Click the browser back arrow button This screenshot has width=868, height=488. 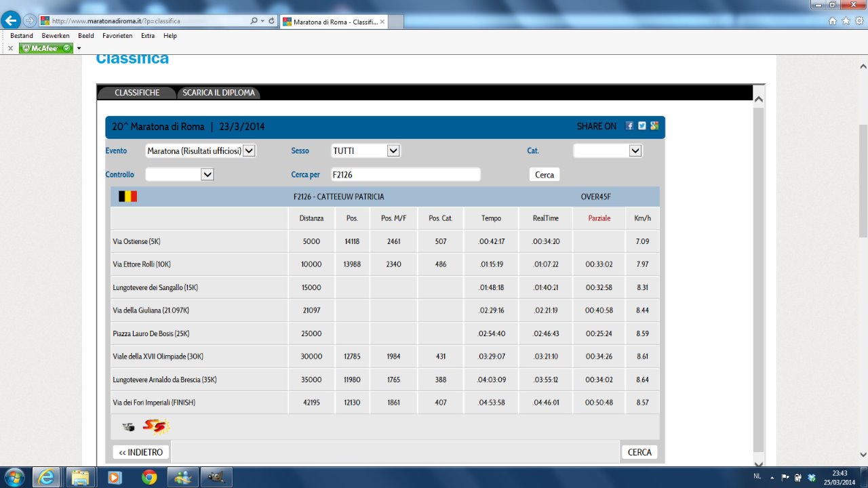click(x=11, y=20)
